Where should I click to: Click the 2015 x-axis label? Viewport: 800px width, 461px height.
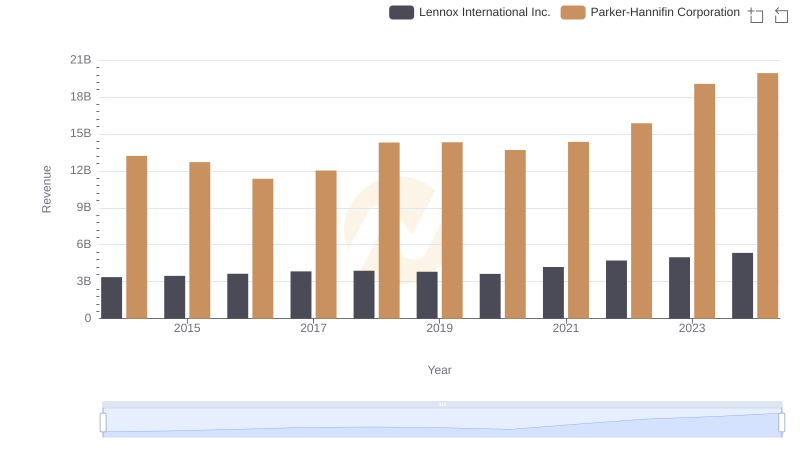point(187,328)
